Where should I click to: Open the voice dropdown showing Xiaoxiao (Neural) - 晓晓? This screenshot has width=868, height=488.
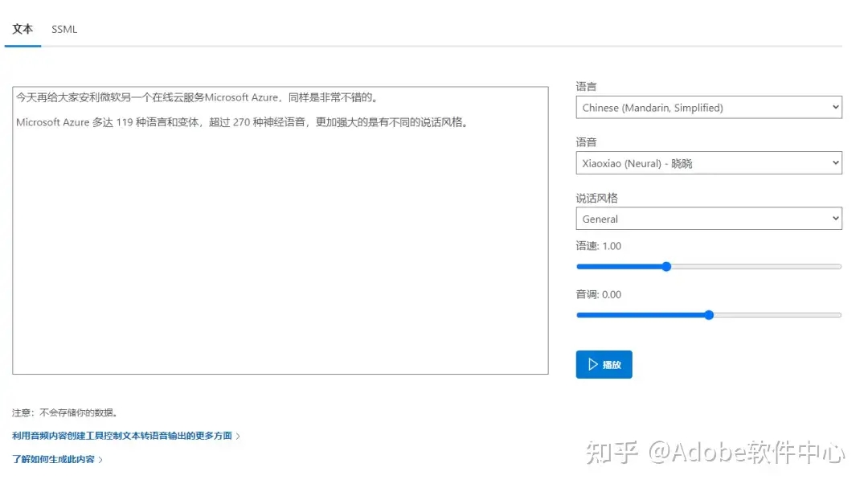point(707,162)
